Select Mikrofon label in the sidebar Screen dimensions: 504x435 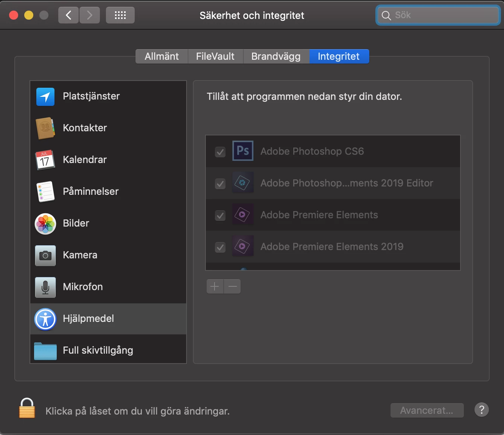pyautogui.click(x=83, y=287)
